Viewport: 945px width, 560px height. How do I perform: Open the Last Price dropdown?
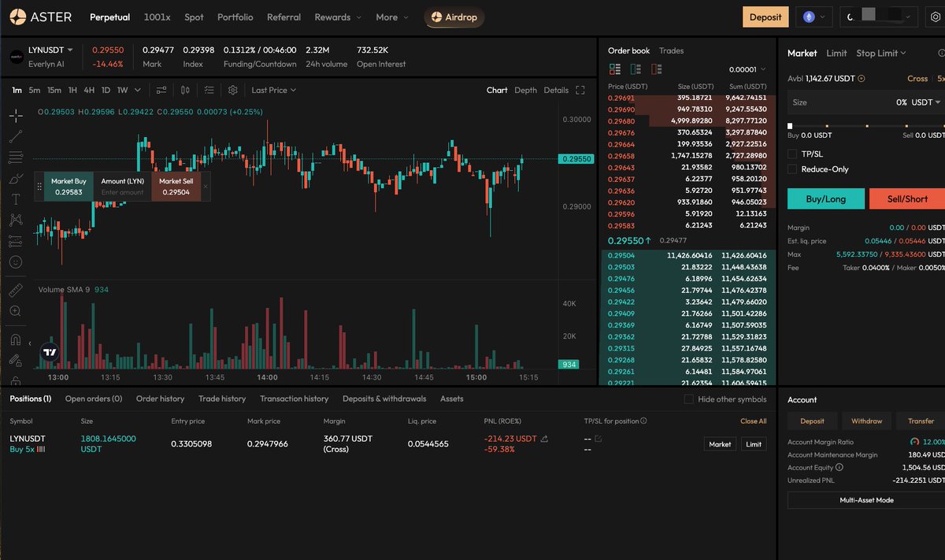(273, 90)
